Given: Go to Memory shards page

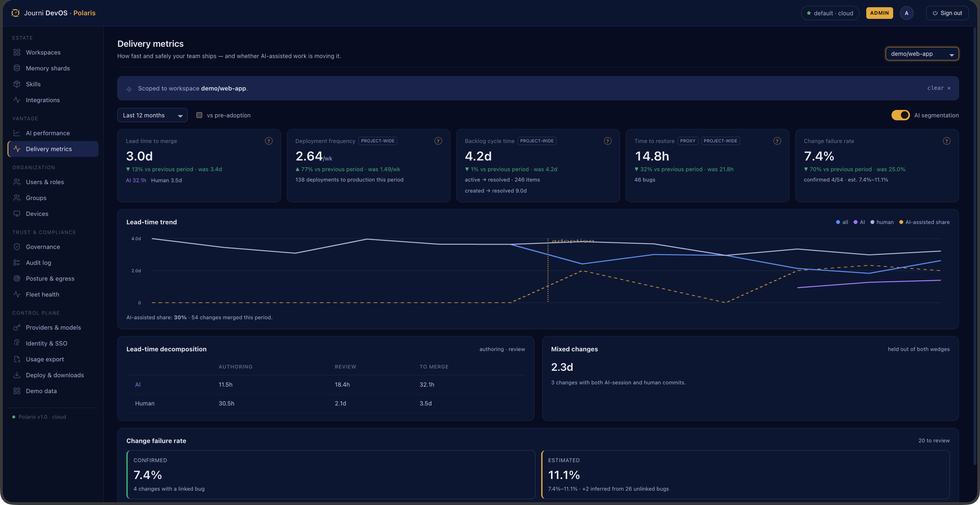Looking at the screenshot, I should [x=53, y=68].
